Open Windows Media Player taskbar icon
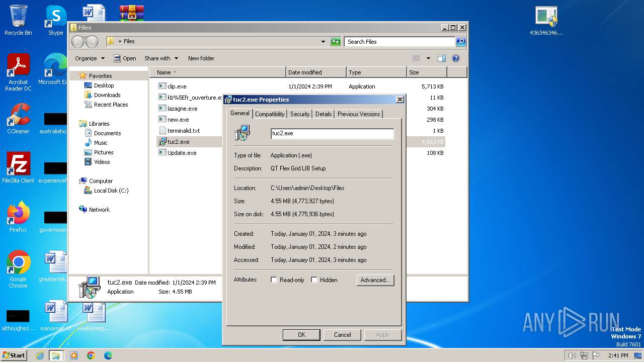 74,355
